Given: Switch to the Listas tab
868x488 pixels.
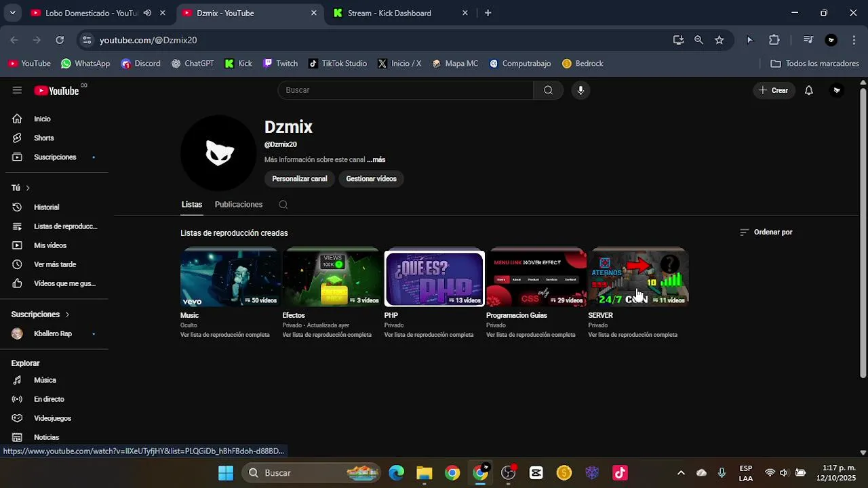Looking at the screenshot, I should (x=192, y=205).
